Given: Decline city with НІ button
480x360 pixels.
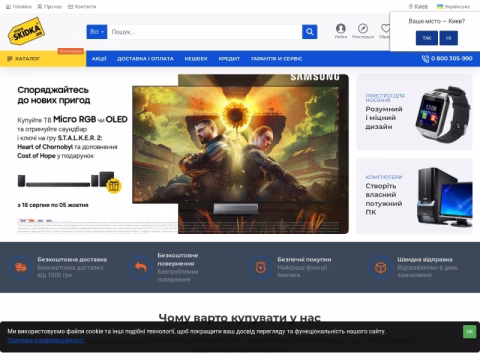Looking at the screenshot, I should (x=448, y=38).
